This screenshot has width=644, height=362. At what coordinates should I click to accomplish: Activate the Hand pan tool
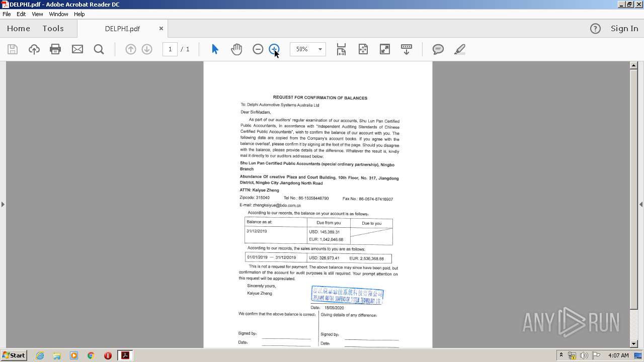click(x=236, y=49)
